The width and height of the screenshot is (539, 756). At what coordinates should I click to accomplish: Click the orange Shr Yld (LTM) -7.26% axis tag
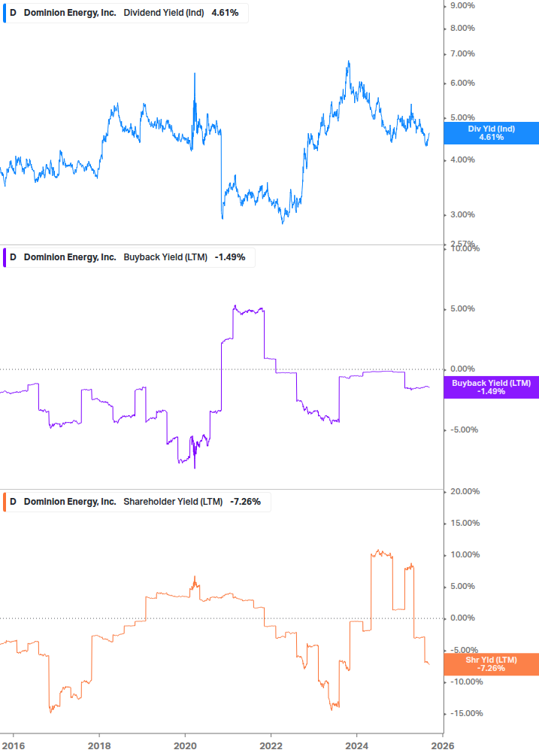point(492,664)
